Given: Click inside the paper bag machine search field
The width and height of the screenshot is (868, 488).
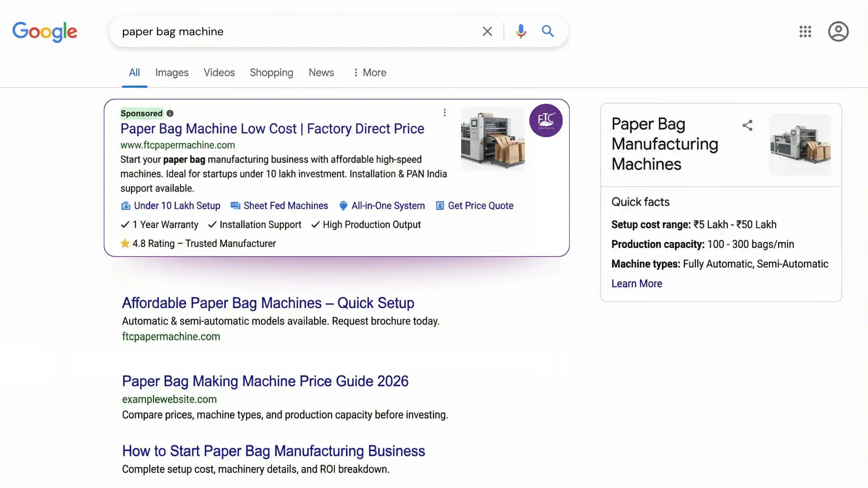Looking at the screenshot, I should click(294, 31).
